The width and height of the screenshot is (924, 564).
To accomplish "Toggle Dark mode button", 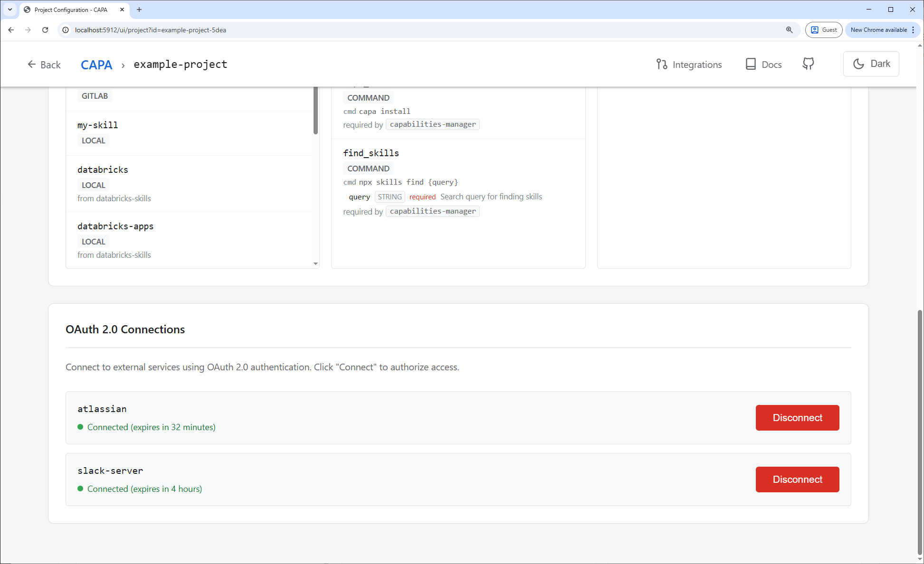I will pos(871,64).
